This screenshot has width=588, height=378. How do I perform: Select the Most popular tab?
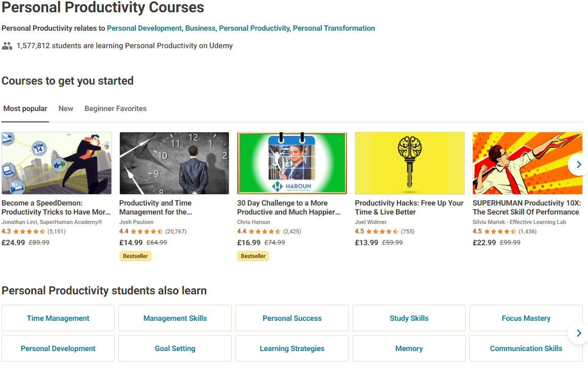25,109
